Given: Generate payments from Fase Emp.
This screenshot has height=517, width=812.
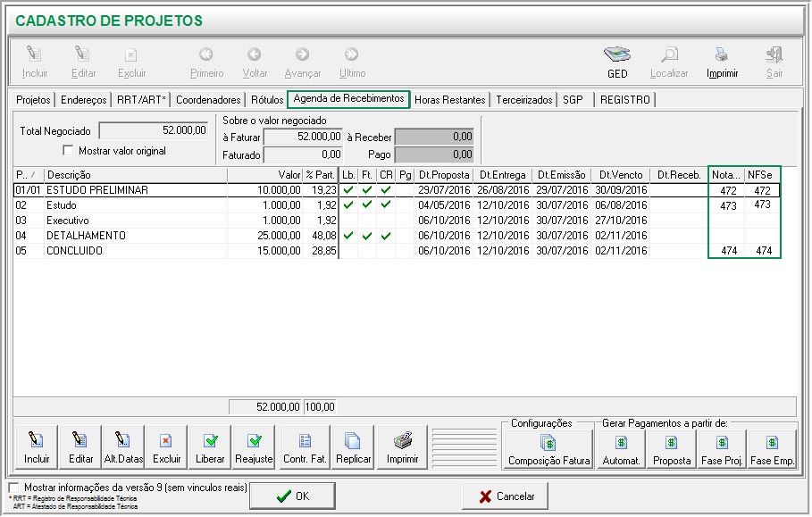Looking at the screenshot, I should (772, 450).
